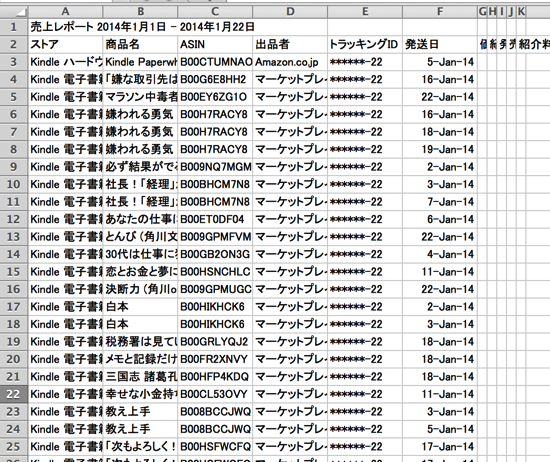Select 教え上手 cell in row 23
Image resolution: width=550 pixels, height=462 pixels.
click(x=140, y=412)
